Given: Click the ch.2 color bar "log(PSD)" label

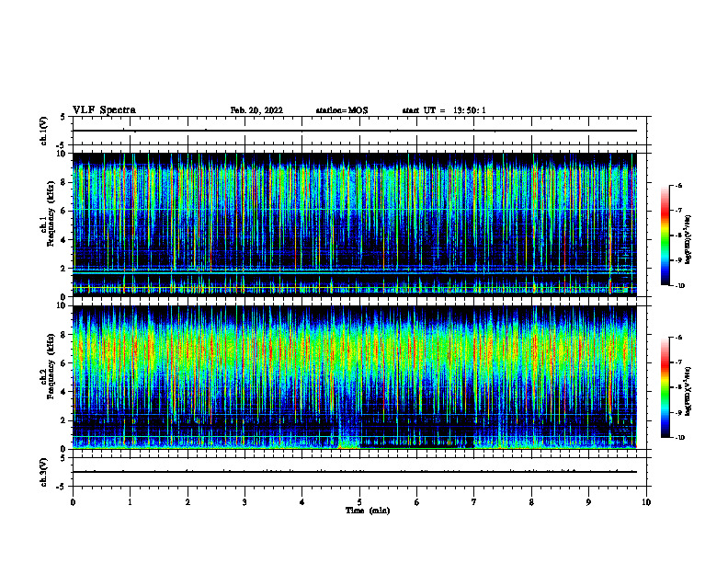Looking at the screenshot, I should click(x=688, y=391).
